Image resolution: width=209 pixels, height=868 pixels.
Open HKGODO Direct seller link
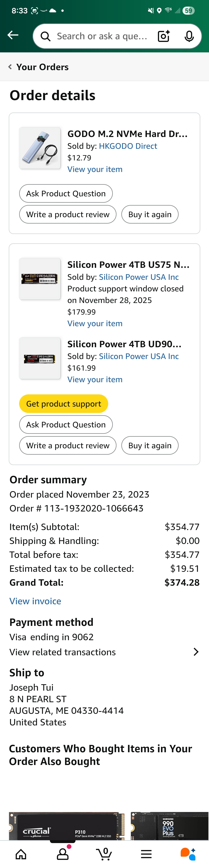(x=128, y=146)
